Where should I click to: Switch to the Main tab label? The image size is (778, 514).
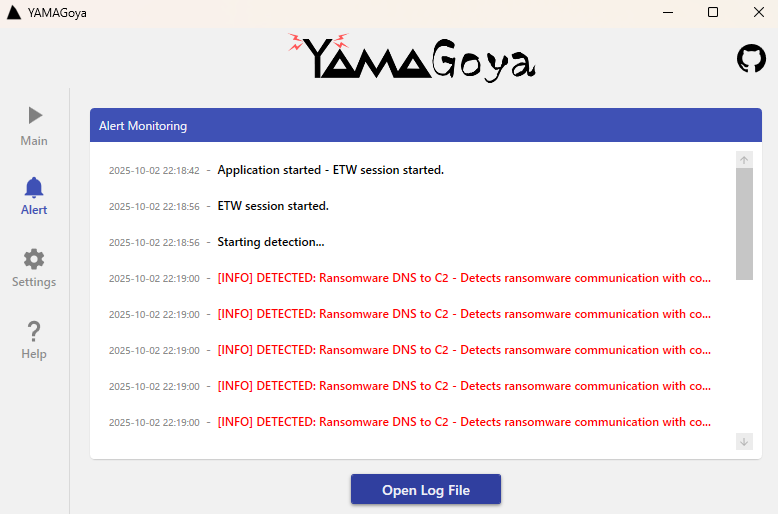point(34,141)
